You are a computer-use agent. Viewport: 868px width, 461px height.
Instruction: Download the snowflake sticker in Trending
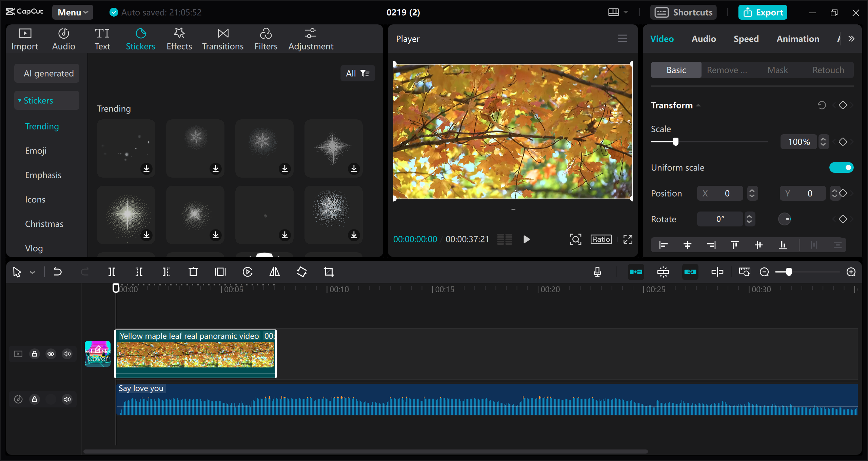pyautogui.click(x=216, y=168)
